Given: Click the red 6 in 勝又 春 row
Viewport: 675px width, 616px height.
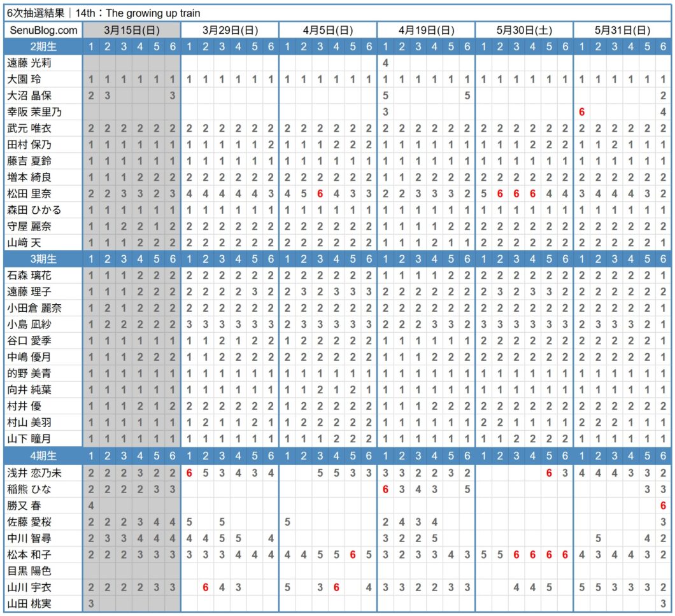Looking at the screenshot, I should [x=663, y=505].
